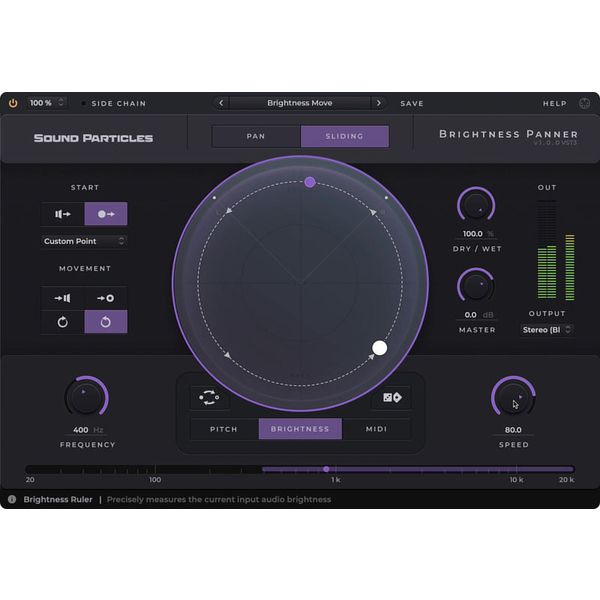The image size is (600, 600).
Task: Open the Brightness Move preset list
Action: tap(300, 103)
